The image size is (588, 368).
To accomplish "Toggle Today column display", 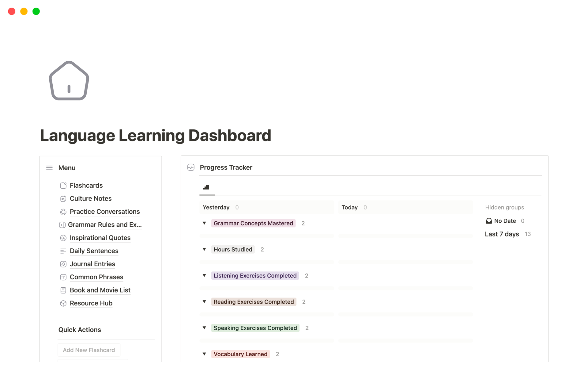I will tap(349, 207).
